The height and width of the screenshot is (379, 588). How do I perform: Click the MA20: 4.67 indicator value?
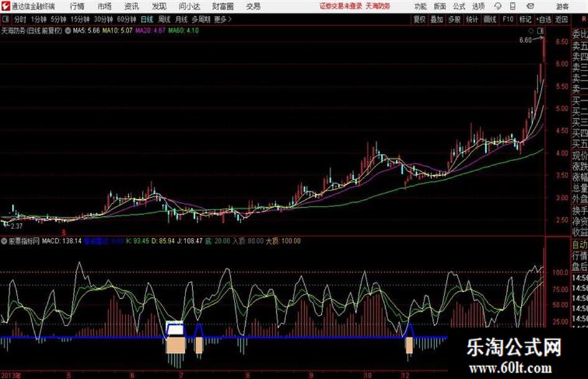(x=151, y=30)
